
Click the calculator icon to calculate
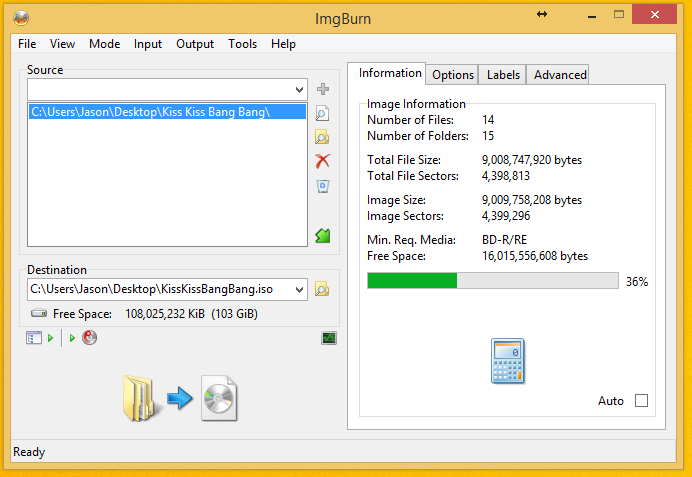pyautogui.click(x=508, y=361)
